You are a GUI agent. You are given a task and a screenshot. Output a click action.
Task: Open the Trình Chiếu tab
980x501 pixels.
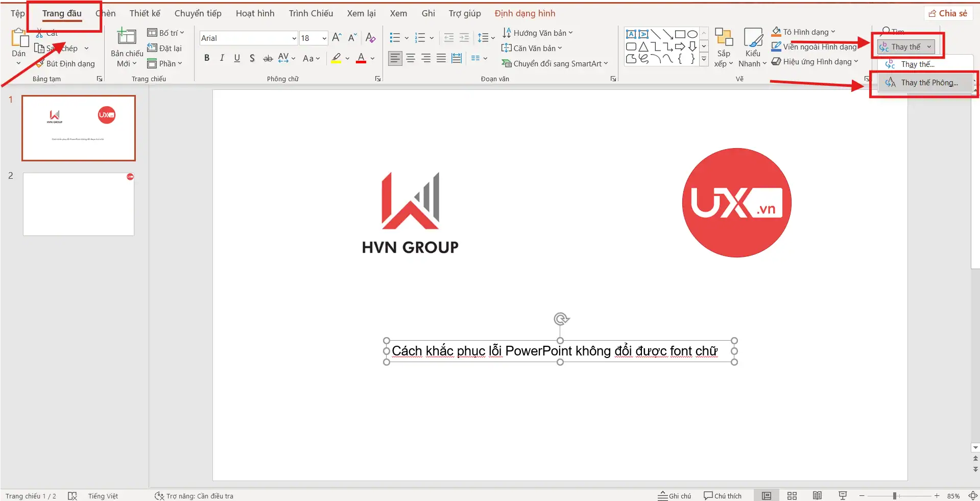coord(310,13)
